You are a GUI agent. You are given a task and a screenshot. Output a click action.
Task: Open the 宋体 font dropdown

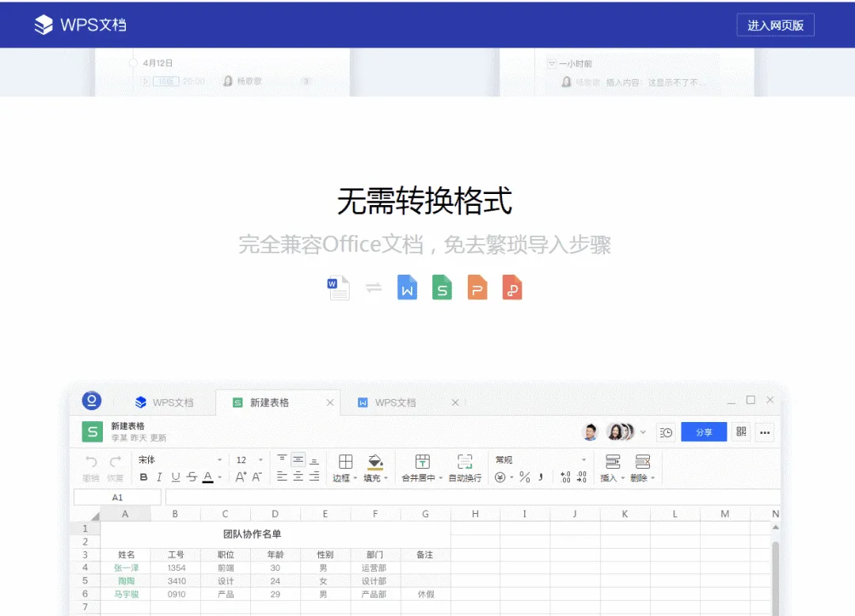click(180, 459)
